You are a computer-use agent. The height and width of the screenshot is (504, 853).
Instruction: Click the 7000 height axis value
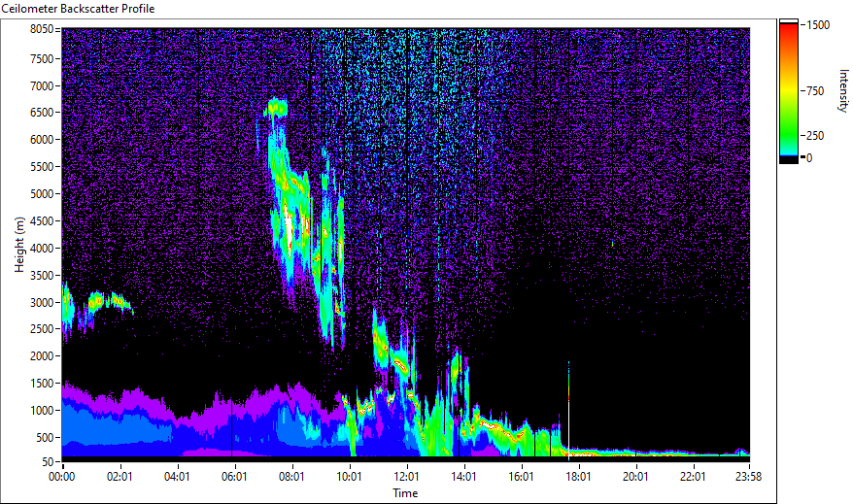[x=42, y=85]
